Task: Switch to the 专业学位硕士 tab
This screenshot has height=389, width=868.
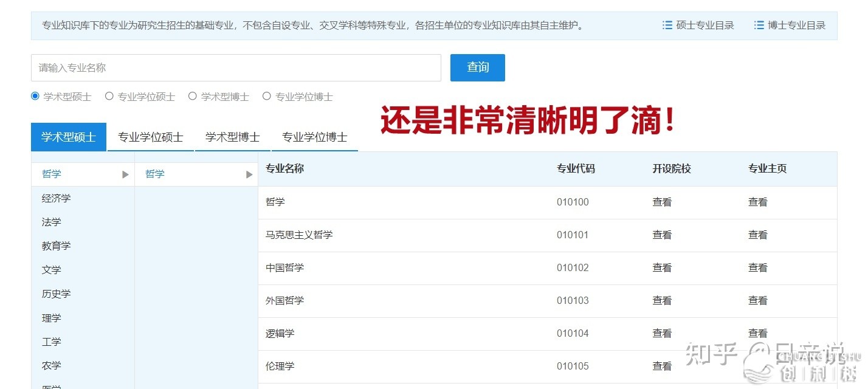Action: coord(151,137)
